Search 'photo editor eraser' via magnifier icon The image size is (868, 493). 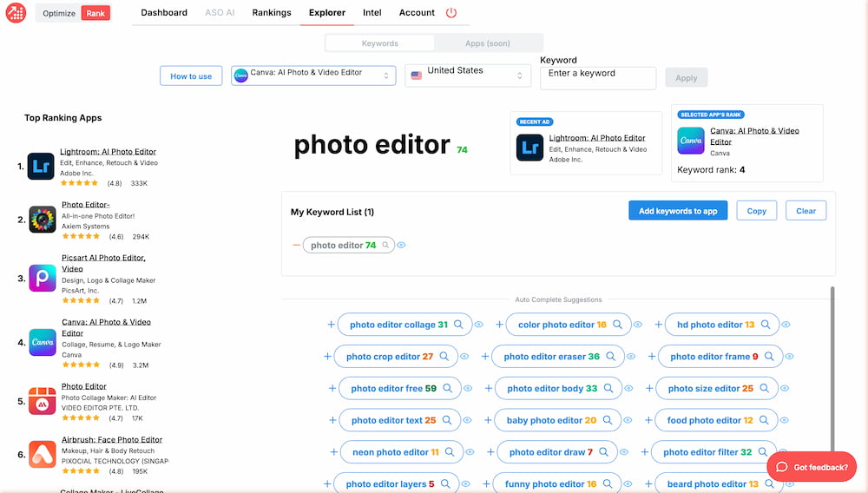(610, 357)
